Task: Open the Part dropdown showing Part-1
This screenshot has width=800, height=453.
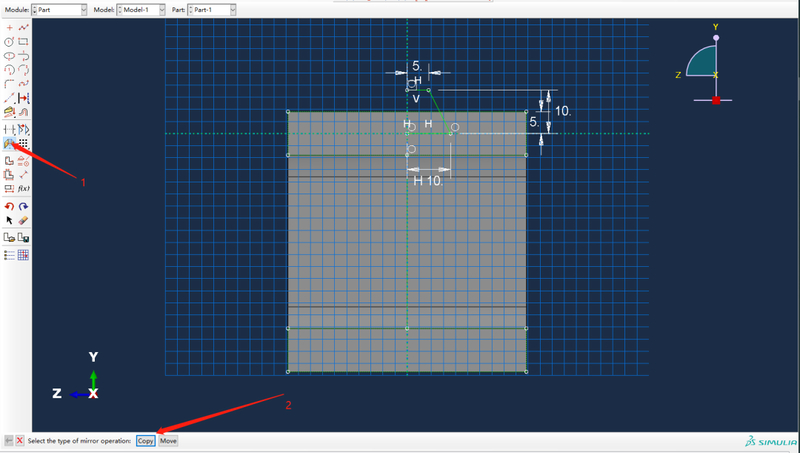Action: click(x=212, y=10)
